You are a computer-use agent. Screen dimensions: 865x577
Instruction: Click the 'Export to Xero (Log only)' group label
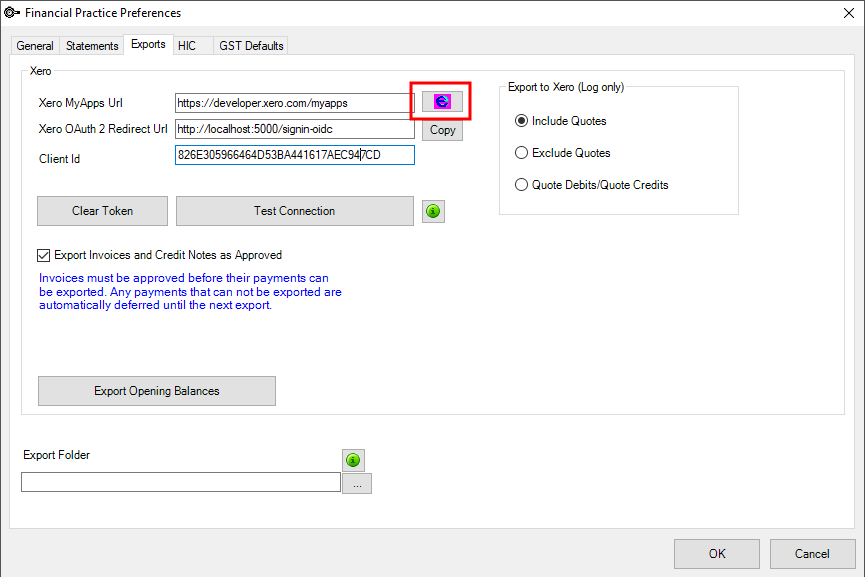click(x=566, y=87)
